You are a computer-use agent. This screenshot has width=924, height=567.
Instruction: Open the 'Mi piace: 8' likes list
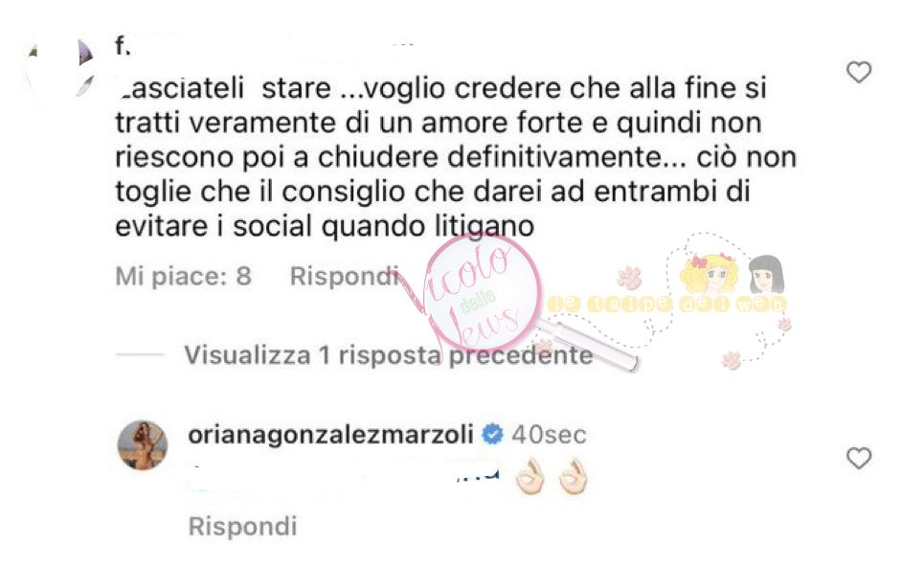(183, 276)
